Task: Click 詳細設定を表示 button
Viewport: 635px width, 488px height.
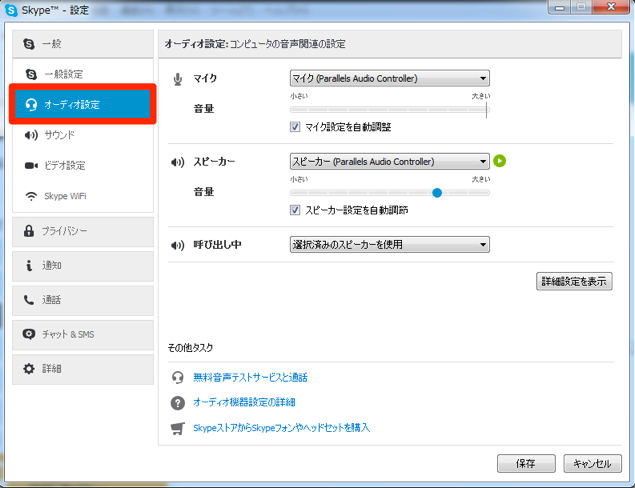Action: (x=574, y=281)
